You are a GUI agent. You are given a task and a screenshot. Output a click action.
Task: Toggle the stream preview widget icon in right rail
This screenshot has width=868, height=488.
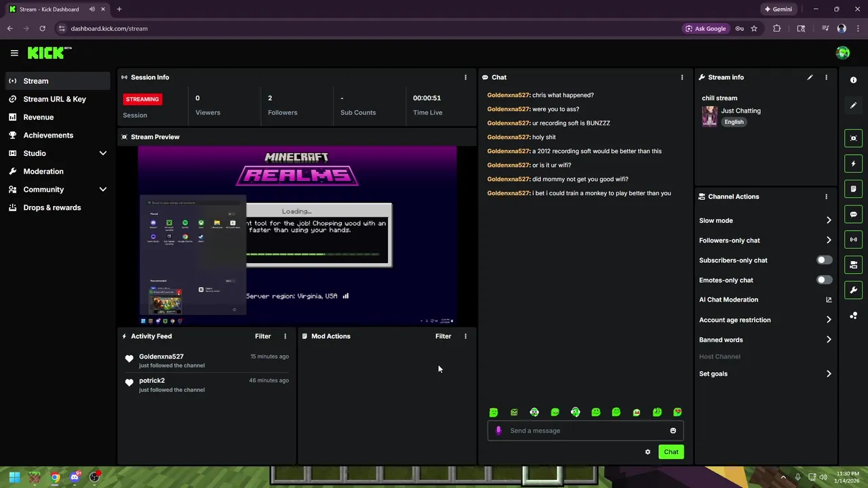853,138
